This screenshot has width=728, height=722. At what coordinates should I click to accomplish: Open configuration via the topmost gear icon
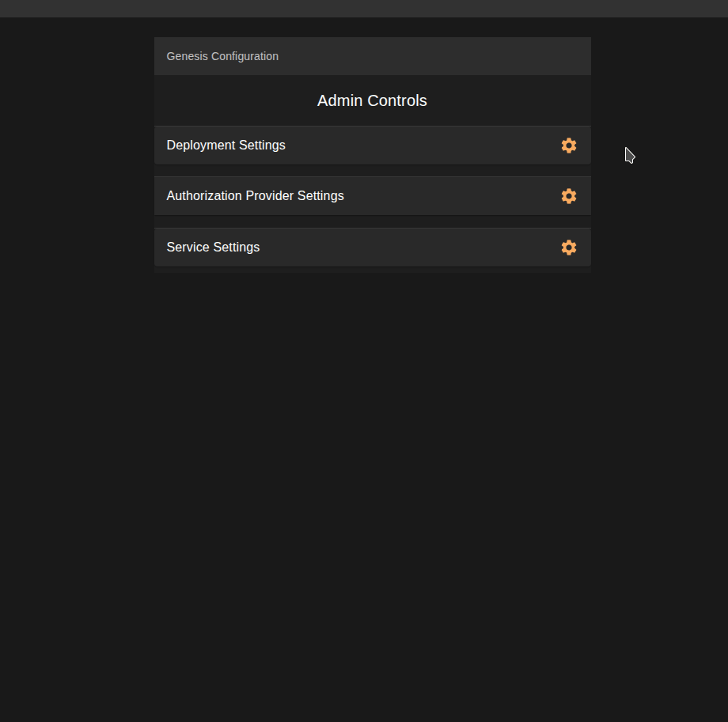(x=569, y=146)
